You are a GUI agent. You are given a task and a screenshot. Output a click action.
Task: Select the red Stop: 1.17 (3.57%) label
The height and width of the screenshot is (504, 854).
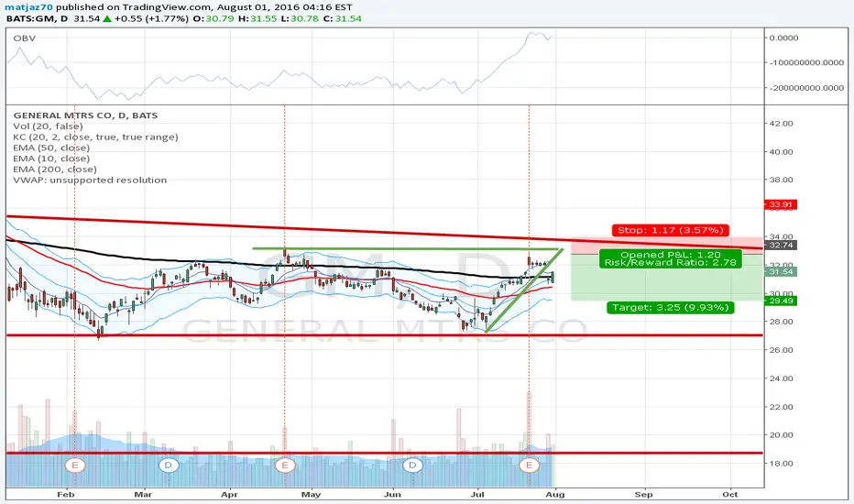pyautogui.click(x=671, y=230)
